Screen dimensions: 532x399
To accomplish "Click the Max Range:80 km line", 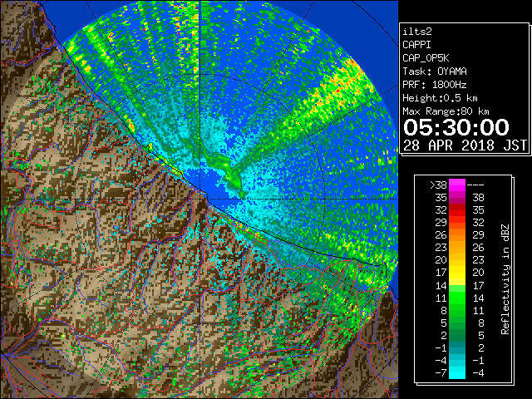I will tap(446, 111).
